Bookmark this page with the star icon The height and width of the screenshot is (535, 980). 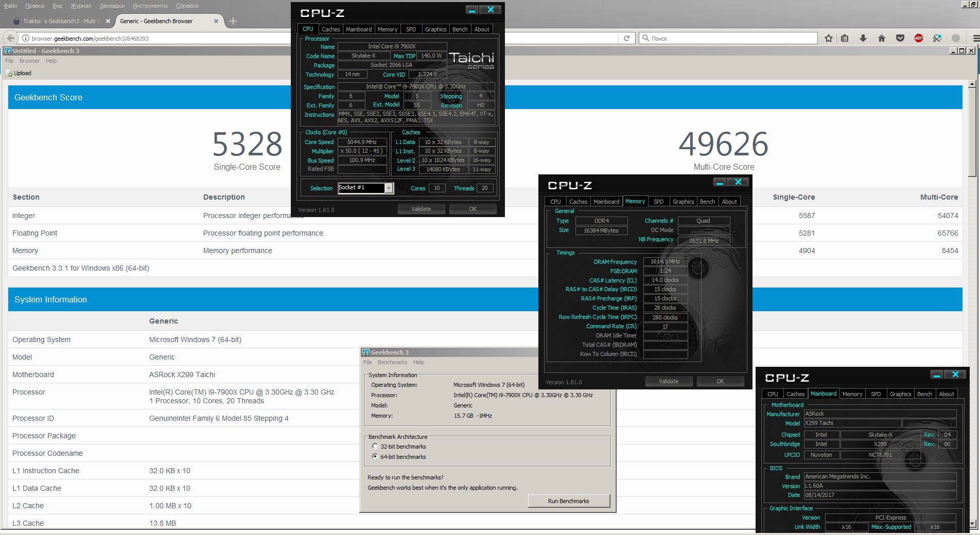point(829,38)
